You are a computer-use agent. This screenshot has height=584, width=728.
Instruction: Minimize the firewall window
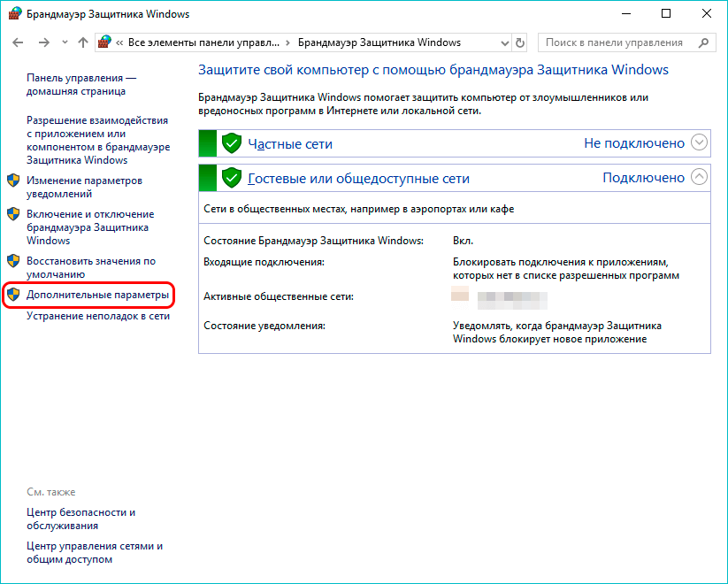tap(626, 14)
